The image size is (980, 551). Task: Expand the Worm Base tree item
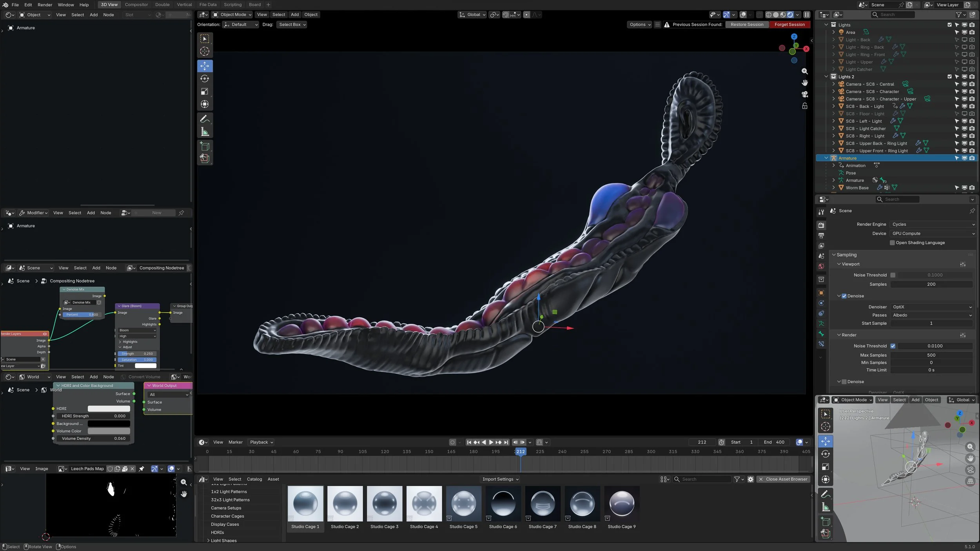(833, 188)
